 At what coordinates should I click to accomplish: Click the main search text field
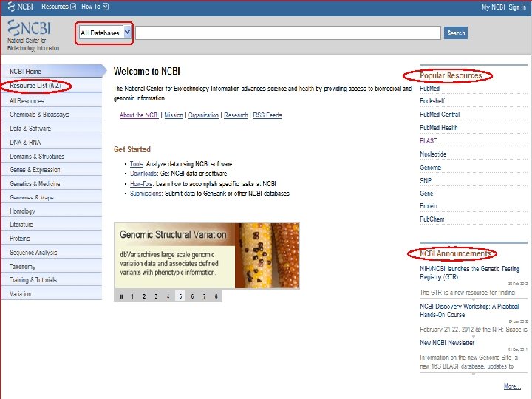tap(288, 33)
